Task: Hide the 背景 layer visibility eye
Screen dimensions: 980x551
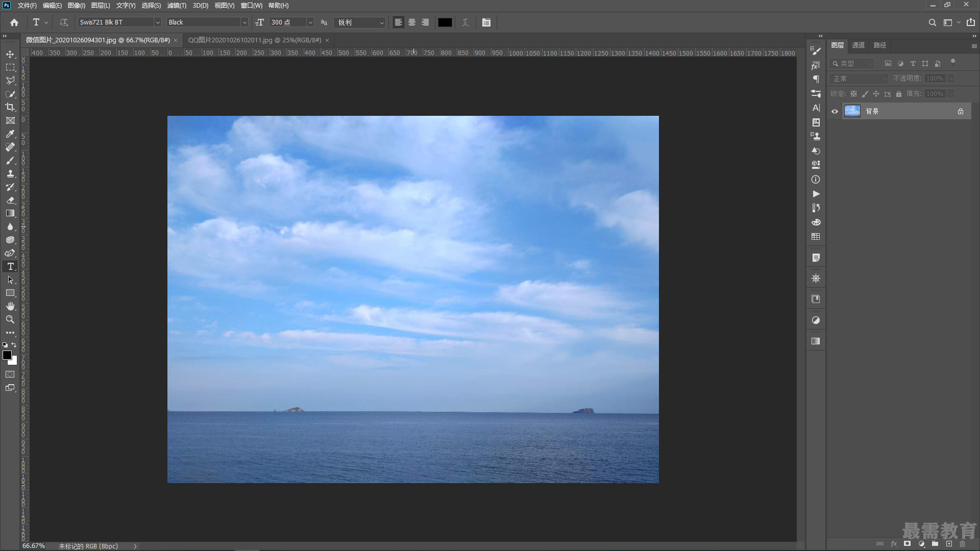Action: pyautogui.click(x=835, y=111)
